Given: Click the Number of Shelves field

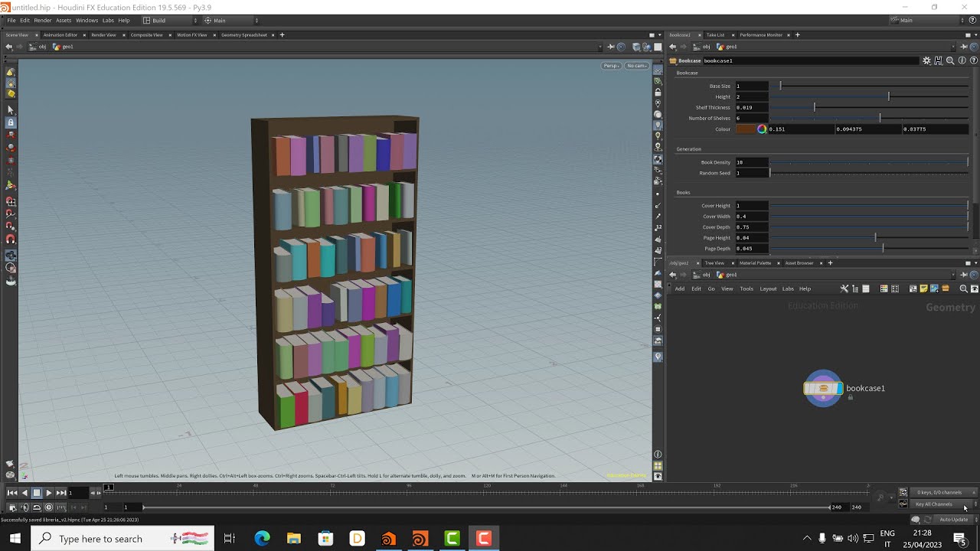Looking at the screenshot, I should coord(752,119).
